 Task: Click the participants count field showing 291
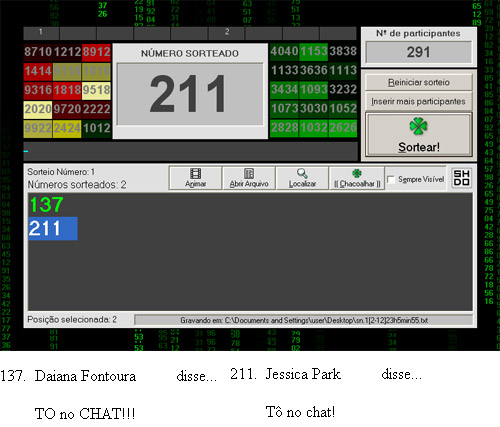(x=419, y=52)
